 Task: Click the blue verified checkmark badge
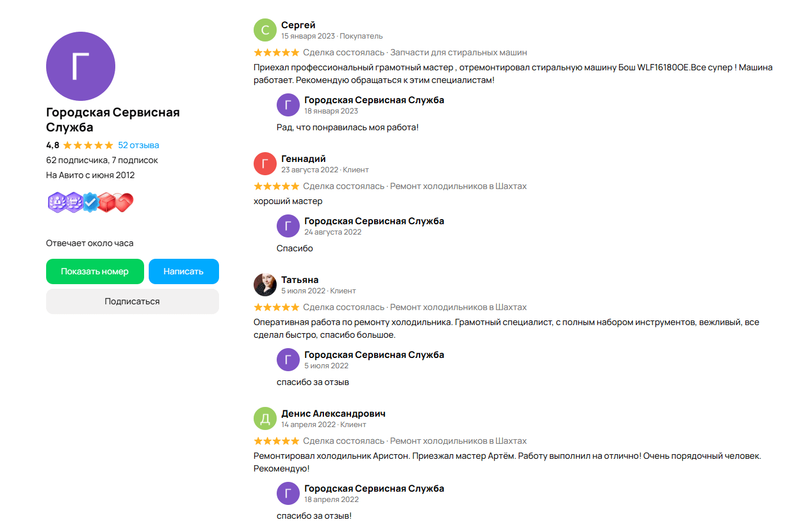coord(91,202)
